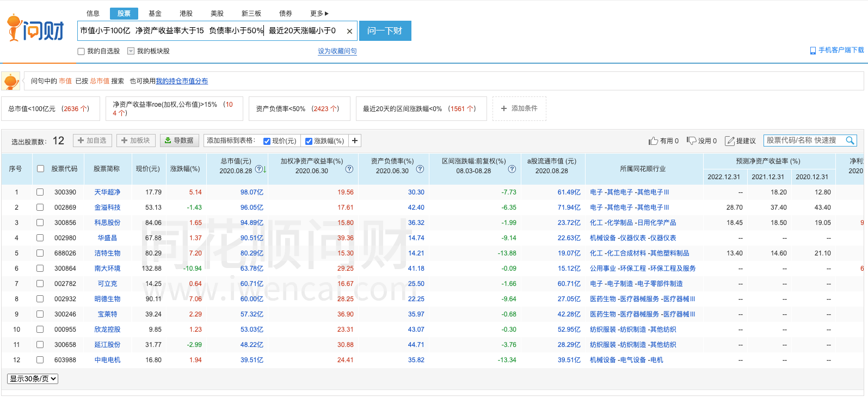Click the 总市值<100亿元 condition chip
Viewport: 868px width, 402px height.
pos(51,108)
